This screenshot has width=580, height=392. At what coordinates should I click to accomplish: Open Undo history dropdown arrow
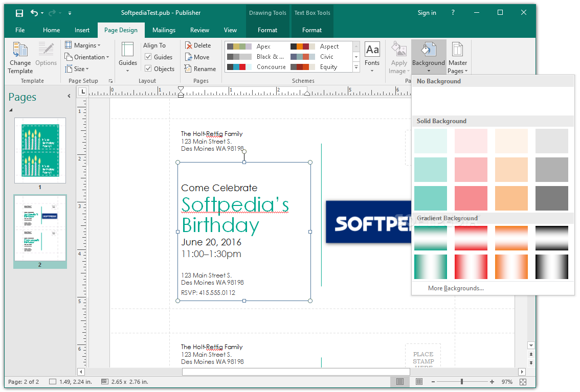tap(42, 13)
